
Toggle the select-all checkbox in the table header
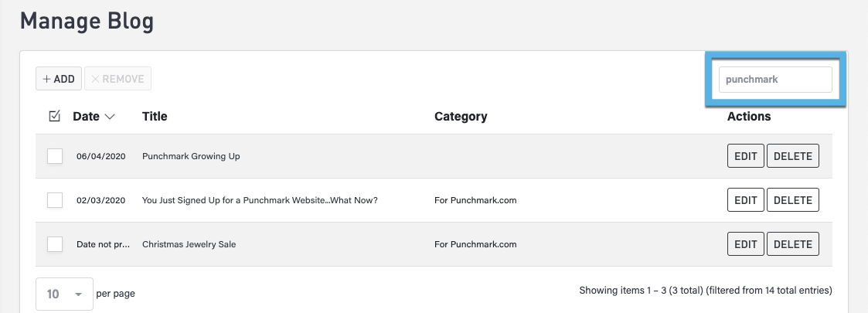pyautogui.click(x=54, y=117)
